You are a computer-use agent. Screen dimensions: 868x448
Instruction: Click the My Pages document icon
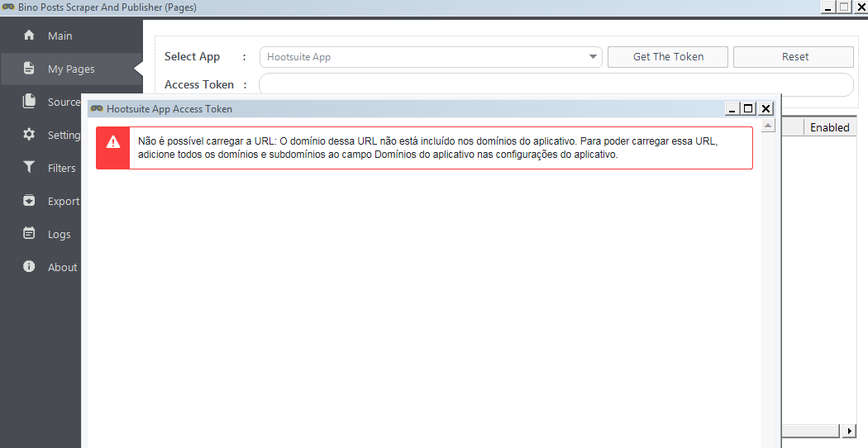click(x=29, y=68)
